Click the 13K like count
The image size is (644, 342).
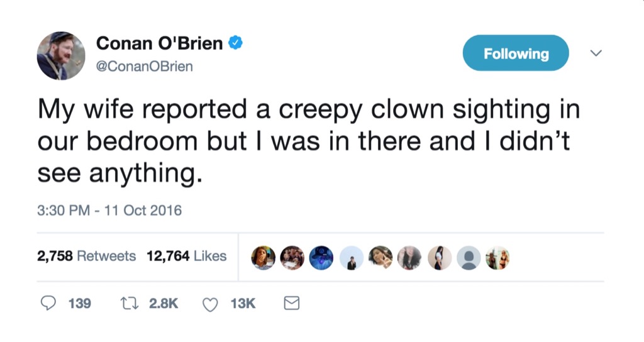tap(243, 304)
